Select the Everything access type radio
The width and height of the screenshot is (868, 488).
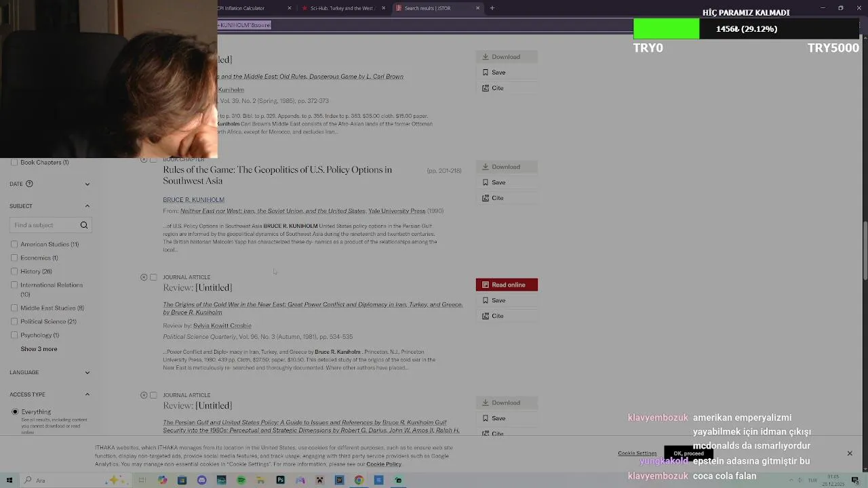point(15,411)
